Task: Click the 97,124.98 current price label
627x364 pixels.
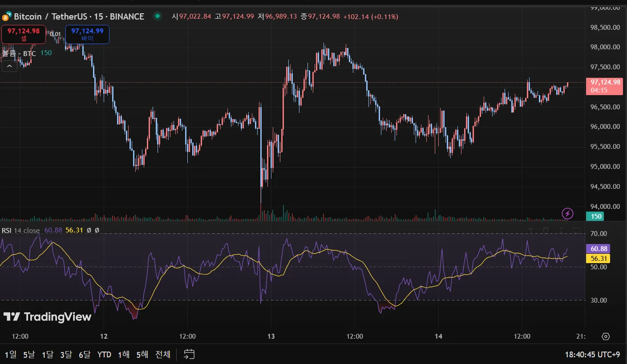Action: (605, 85)
